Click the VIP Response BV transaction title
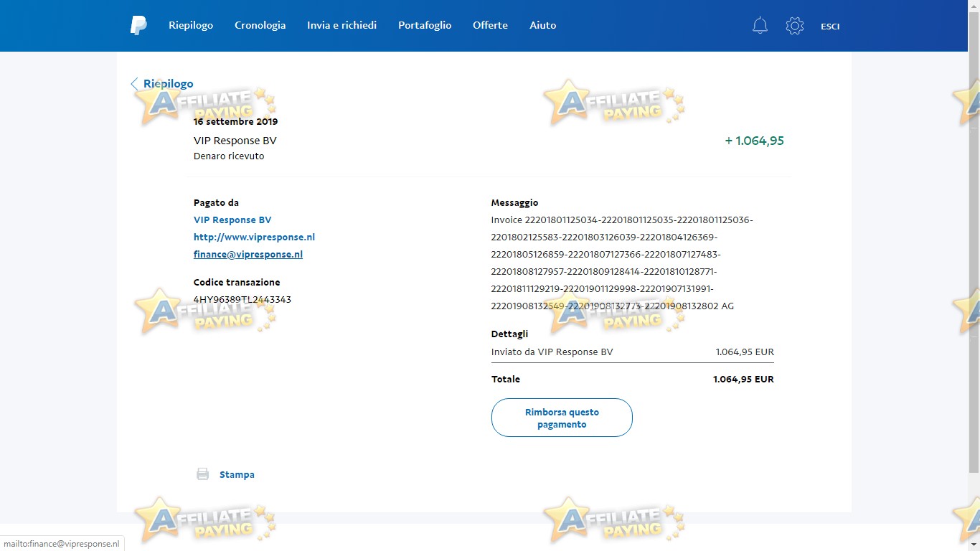The width and height of the screenshot is (980, 551). point(235,141)
